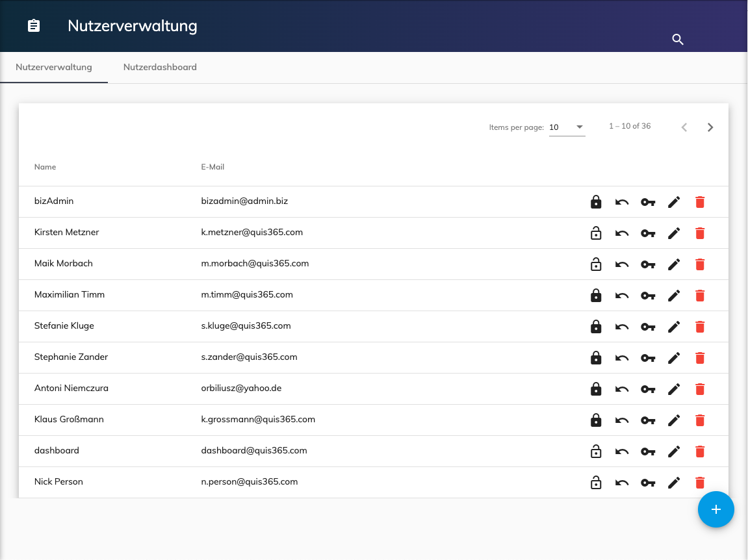This screenshot has height=560, width=748.
Task: Toggle lock for Stefanie Kluge
Action: (596, 327)
